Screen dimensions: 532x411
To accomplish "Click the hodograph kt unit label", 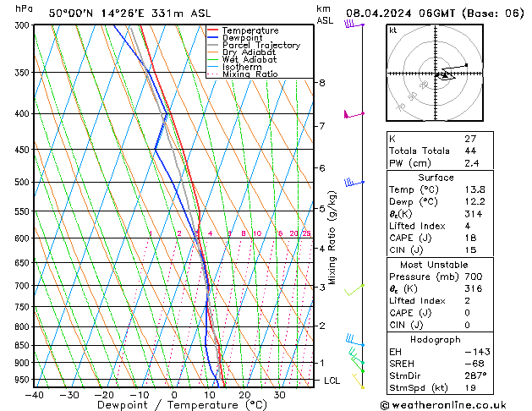I will 393,30.
